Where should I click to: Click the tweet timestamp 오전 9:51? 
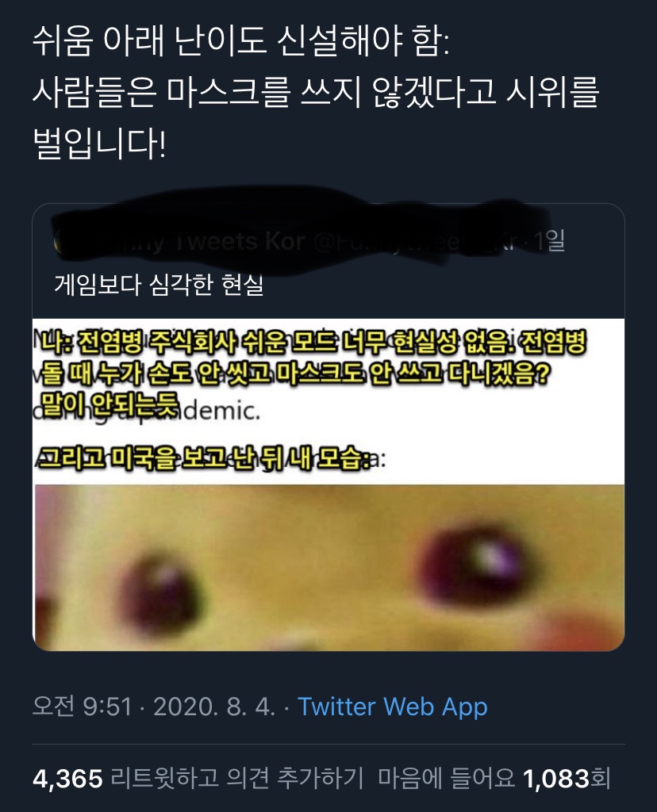(x=82, y=707)
